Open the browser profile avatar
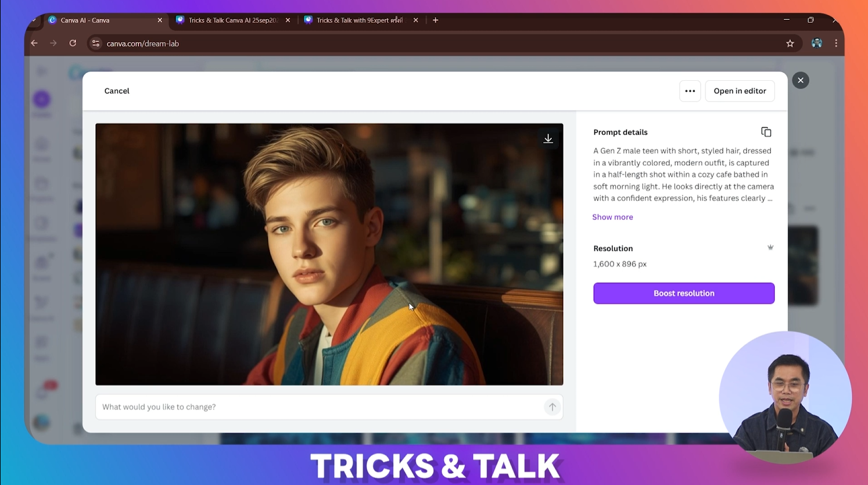The width and height of the screenshot is (868, 485). pos(816,43)
